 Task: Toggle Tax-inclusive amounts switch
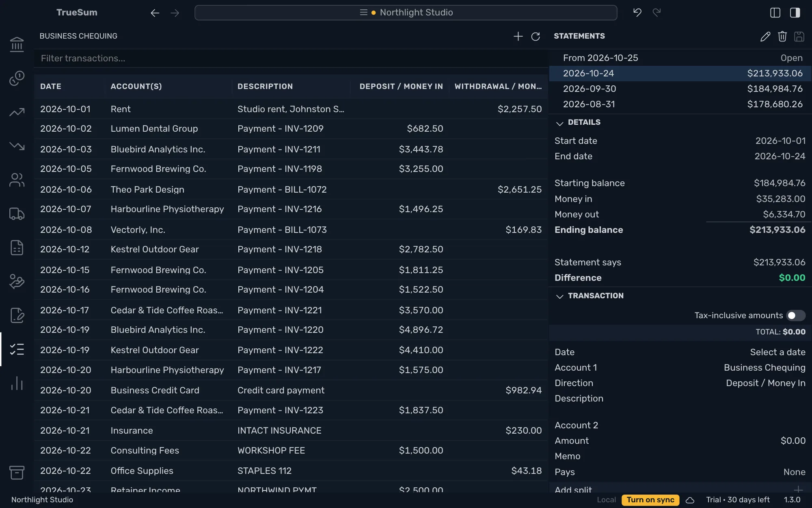pyautogui.click(x=795, y=315)
